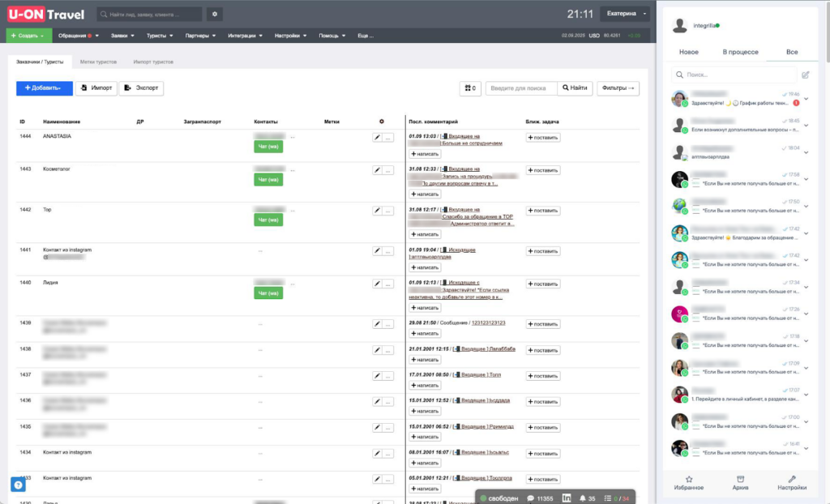
Task: Toggle the свободен availability status
Action: 498,498
